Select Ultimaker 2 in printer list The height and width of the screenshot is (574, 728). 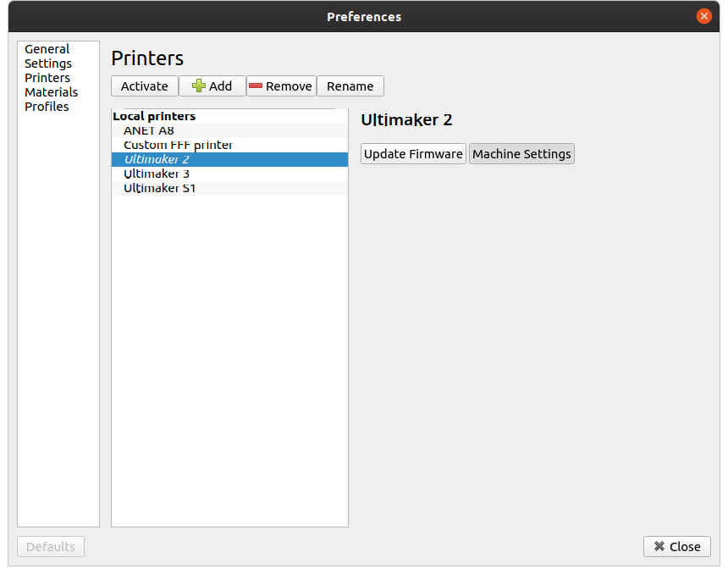tap(229, 159)
